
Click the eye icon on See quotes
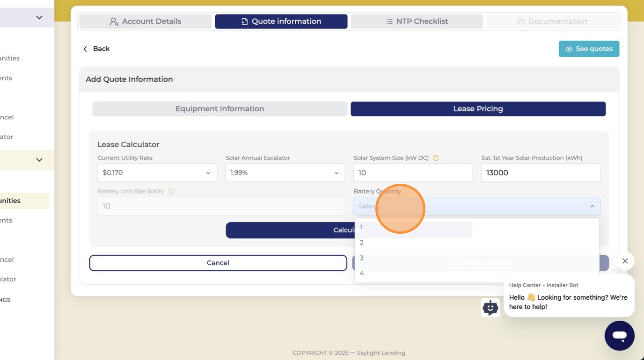569,49
